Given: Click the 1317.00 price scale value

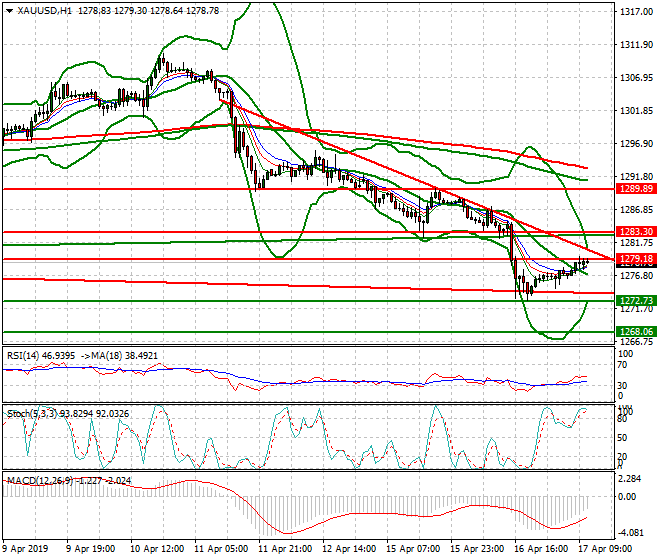Looking at the screenshot, I should pyautogui.click(x=637, y=12).
